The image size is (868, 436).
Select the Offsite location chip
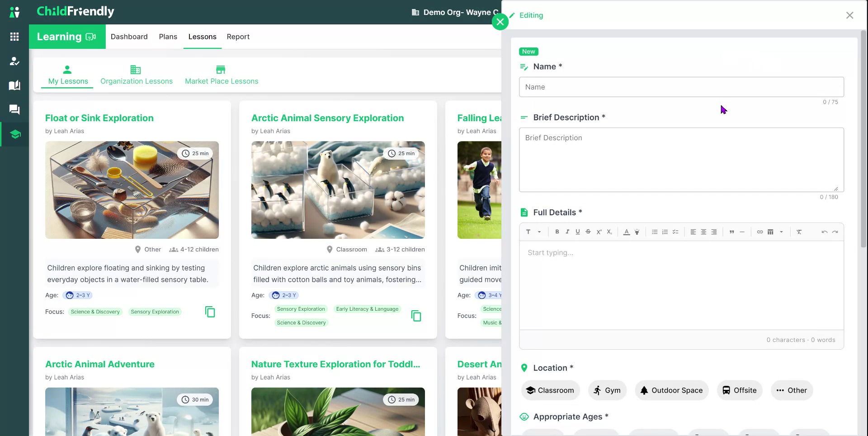[x=739, y=390]
